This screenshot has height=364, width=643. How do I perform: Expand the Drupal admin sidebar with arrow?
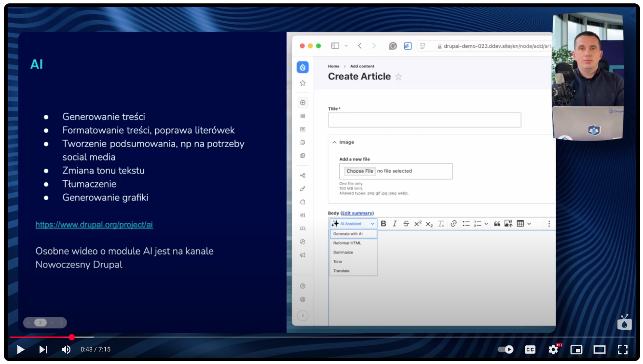click(x=302, y=316)
